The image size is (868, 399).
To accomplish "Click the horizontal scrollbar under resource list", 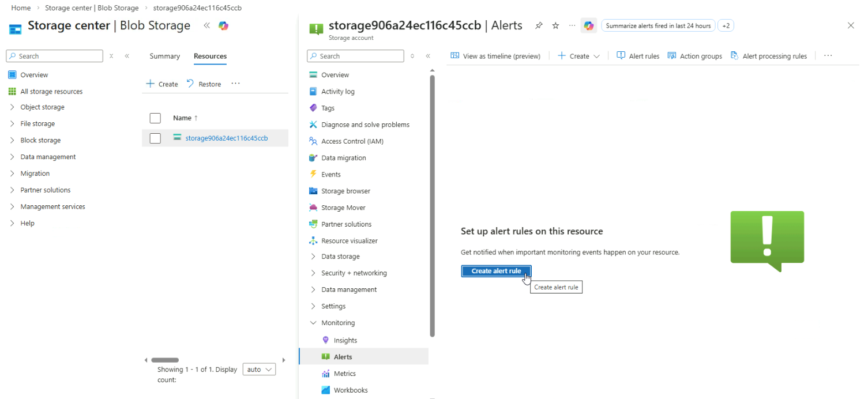I will pyautogui.click(x=165, y=360).
